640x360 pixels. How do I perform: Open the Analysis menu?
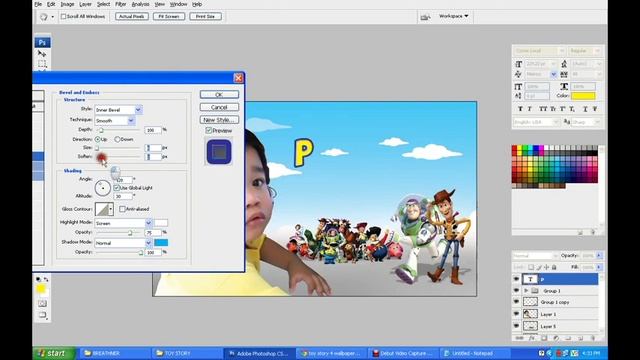click(140, 4)
